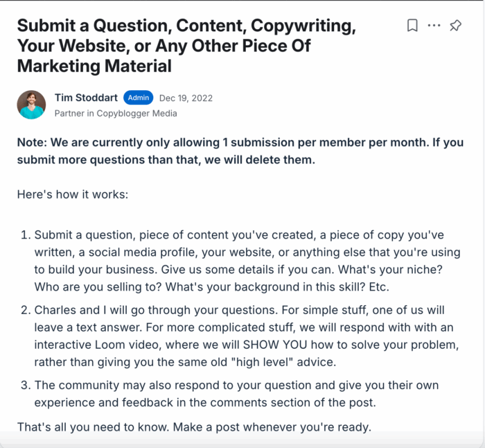Click the Partner in Copyblogger Media subtitle
Image resolution: width=485 pixels, height=448 pixels.
[x=115, y=113]
